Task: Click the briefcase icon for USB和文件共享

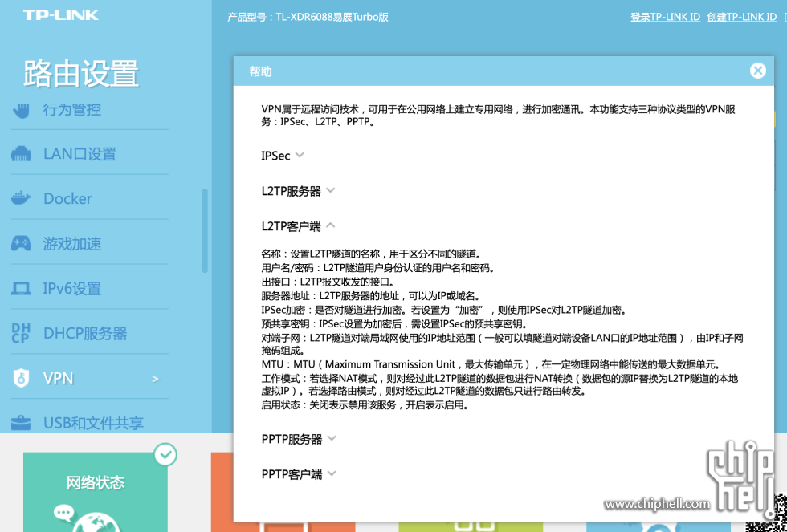Action: [21, 423]
